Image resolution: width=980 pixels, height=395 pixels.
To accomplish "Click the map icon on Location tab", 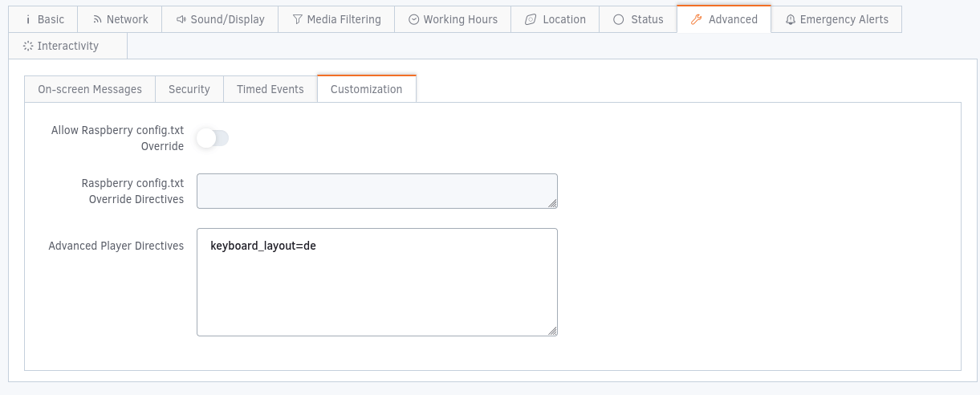I will click(x=530, y=19).
